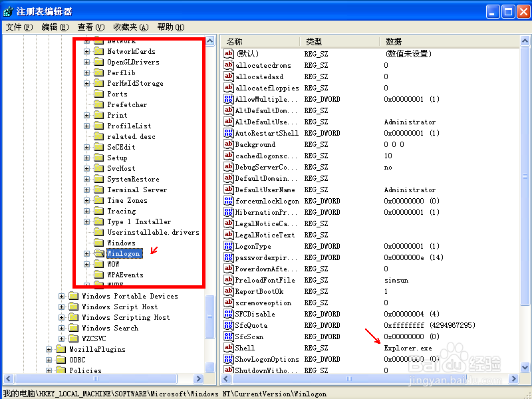Click values pane scroll-down arrow
The image size is (532, 399).
525,367
